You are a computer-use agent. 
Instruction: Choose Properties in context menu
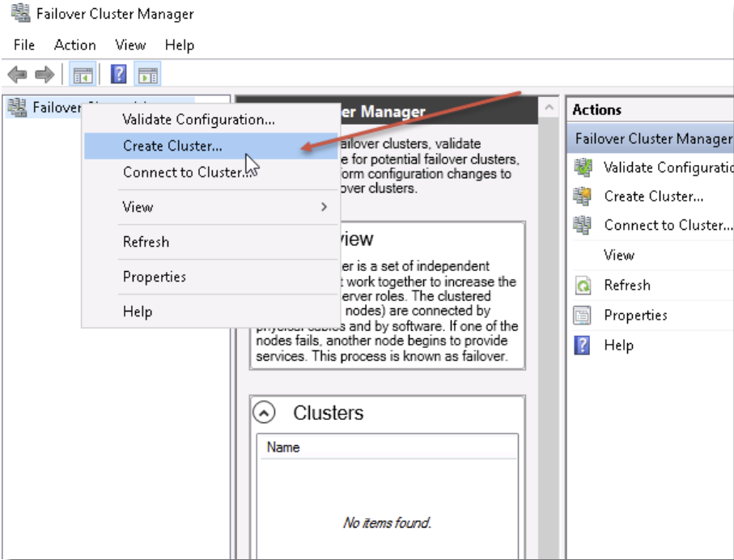[210, 276]
